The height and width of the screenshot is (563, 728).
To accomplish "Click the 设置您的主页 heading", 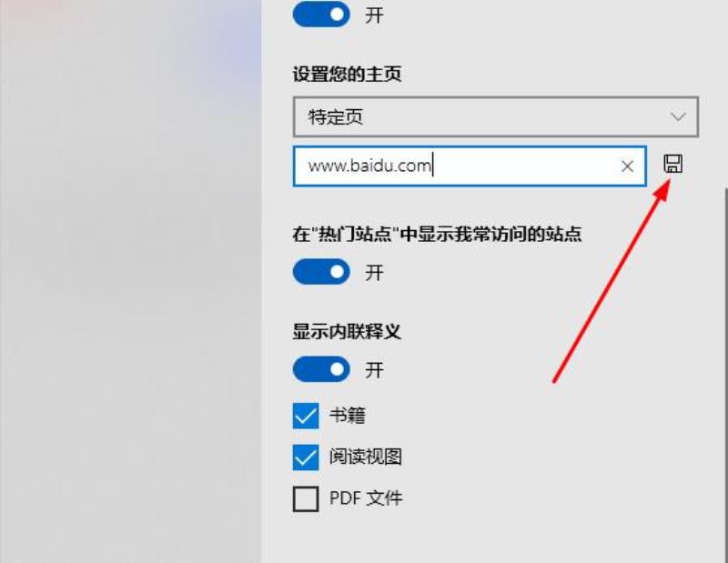I will coord(347,74).
